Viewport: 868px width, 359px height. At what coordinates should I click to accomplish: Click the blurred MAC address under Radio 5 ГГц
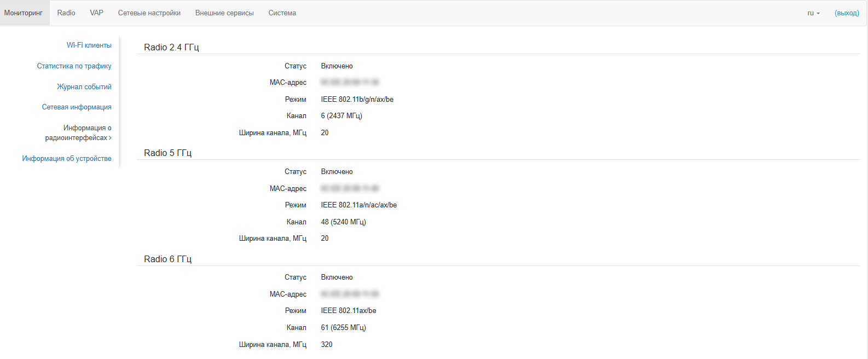pos(350,189)
